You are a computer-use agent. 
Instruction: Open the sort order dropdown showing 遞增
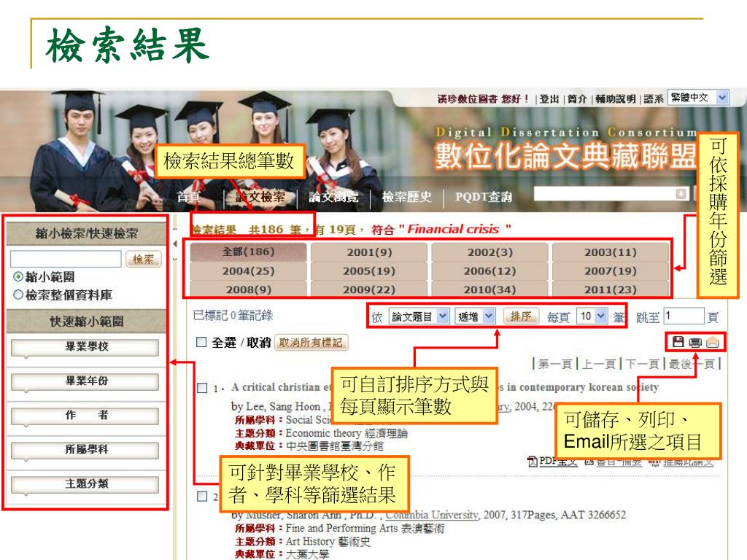point(475,316)
